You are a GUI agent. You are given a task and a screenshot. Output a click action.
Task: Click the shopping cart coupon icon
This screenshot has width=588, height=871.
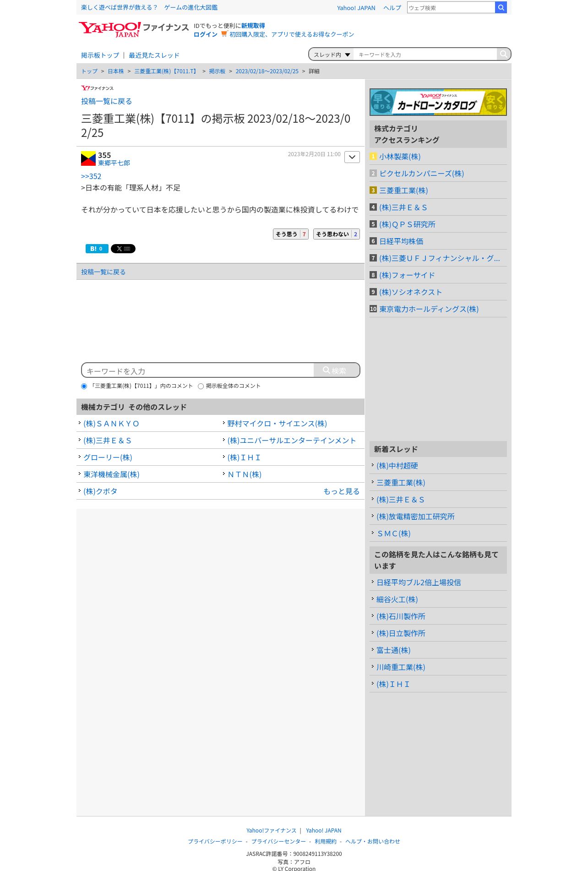pos(224,34)
